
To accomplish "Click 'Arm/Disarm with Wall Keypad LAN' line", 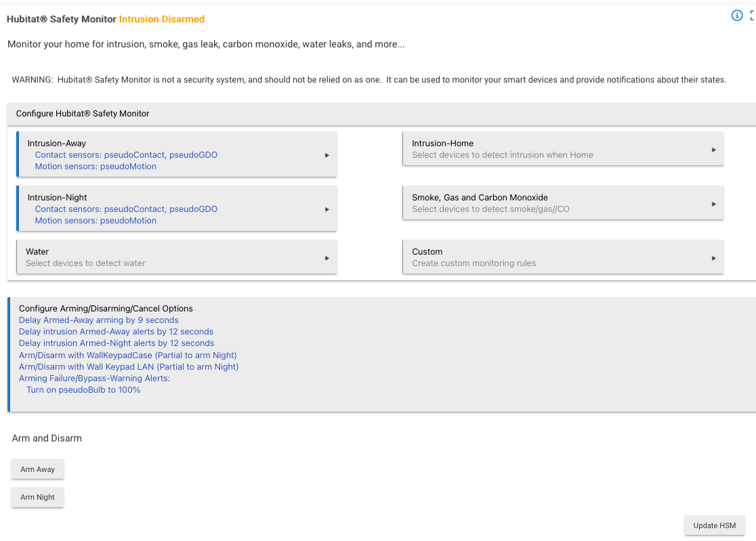I will pos(129,366).
